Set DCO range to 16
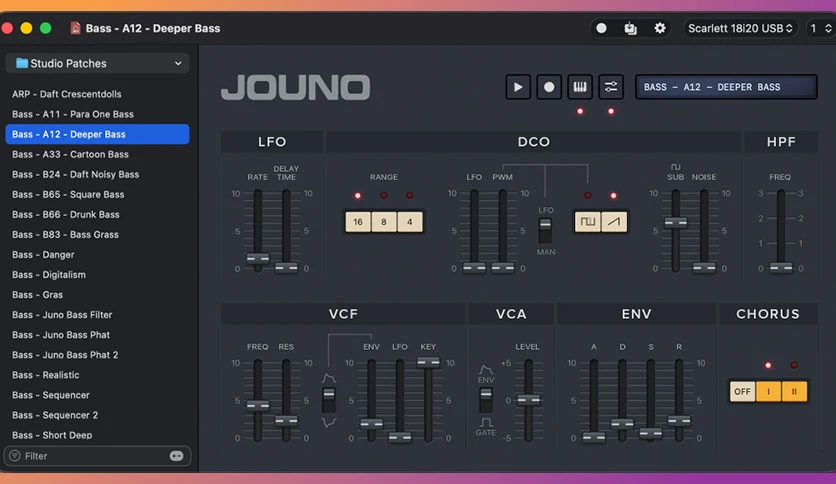Screen dimensions: 836x484 tap(358, 222)
